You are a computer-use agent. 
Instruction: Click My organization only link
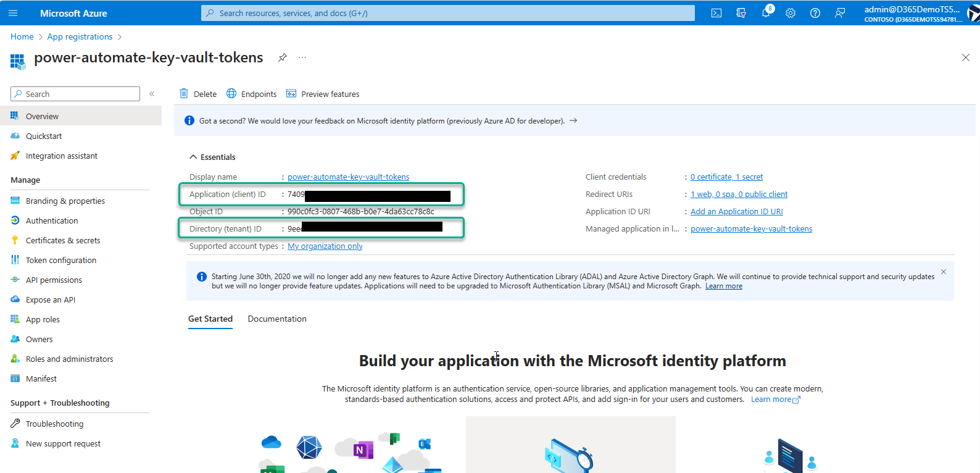[x=325, y=246]
